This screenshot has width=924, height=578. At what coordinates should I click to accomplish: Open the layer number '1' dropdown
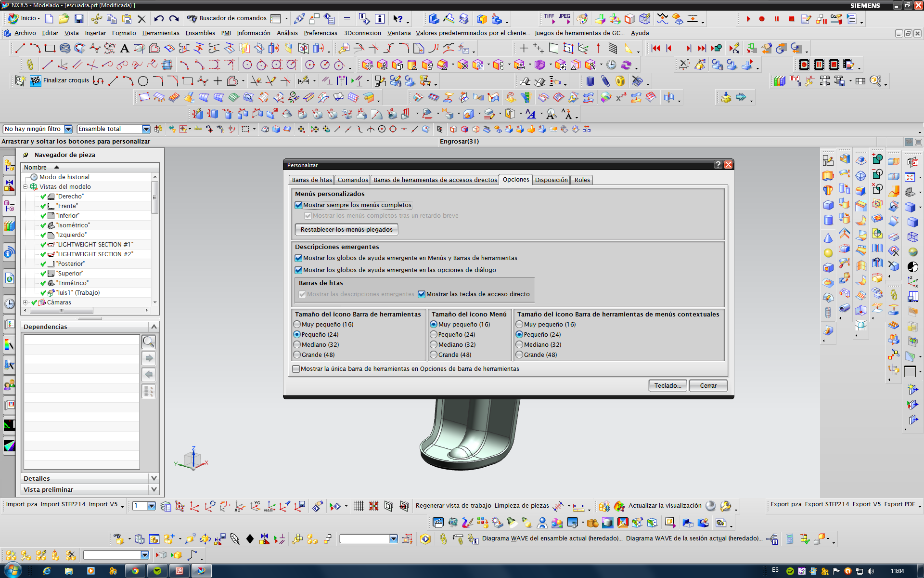click(152, 506)
